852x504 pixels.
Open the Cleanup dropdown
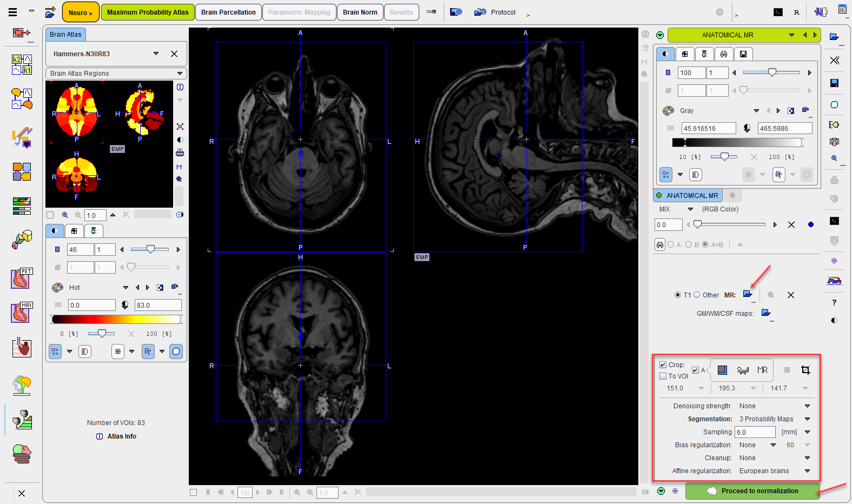(807, 458)
